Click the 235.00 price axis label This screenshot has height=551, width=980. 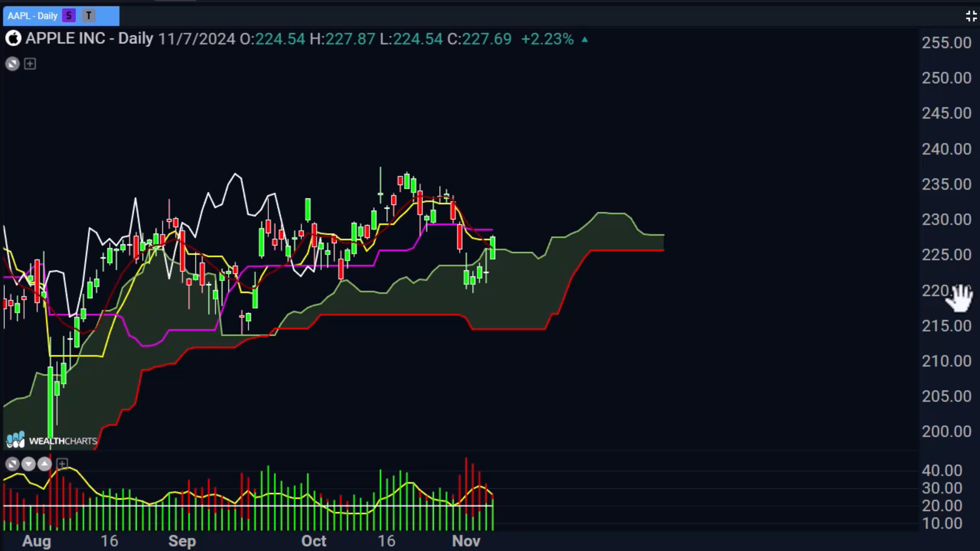[946, 184]
